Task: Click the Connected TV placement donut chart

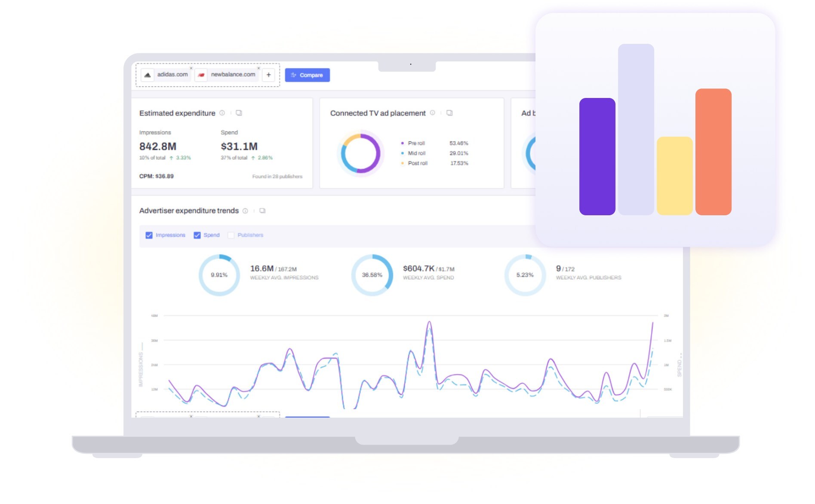Action: click(x=360, y=153)
